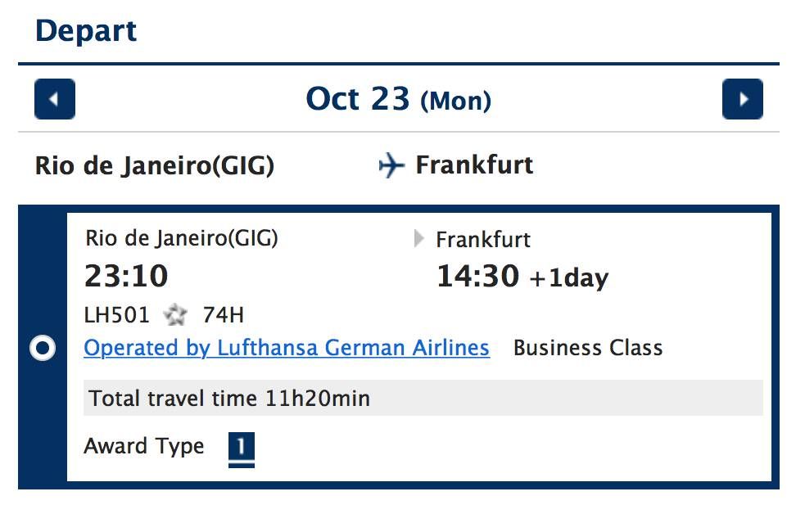
Task: Click the Depart section heading
Action: click(x=86, y=31)
